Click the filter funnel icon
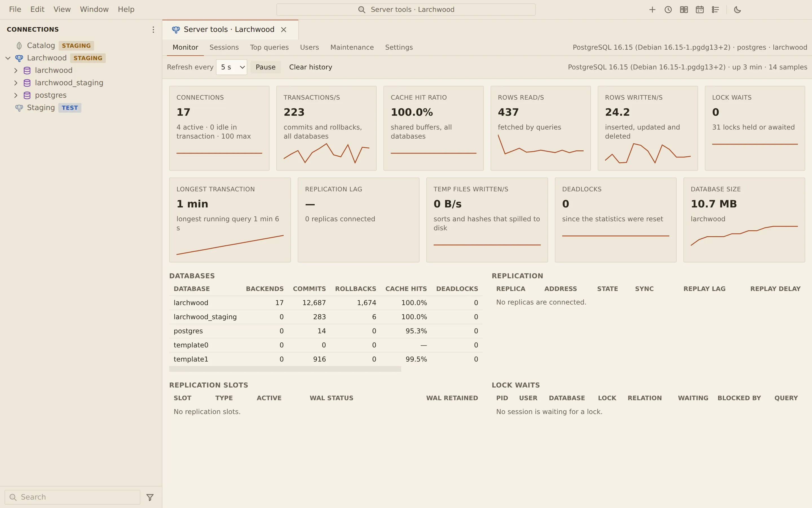812x508 pixels. [150, 497]
